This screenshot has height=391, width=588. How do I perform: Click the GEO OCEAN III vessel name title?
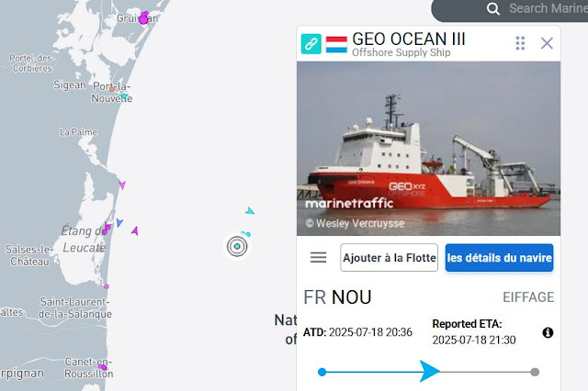(409, 39)
